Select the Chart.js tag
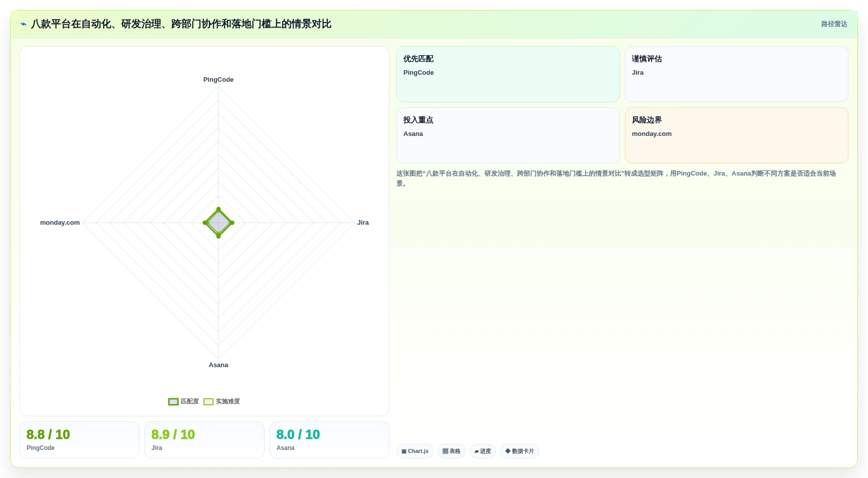 415,451
